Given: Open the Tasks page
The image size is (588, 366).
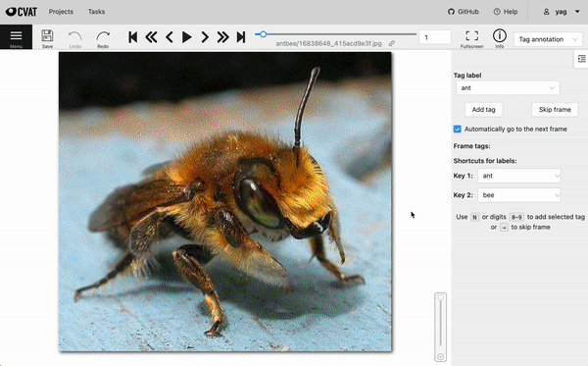Looking at the screenshot, I should click(x=96, y=12).
